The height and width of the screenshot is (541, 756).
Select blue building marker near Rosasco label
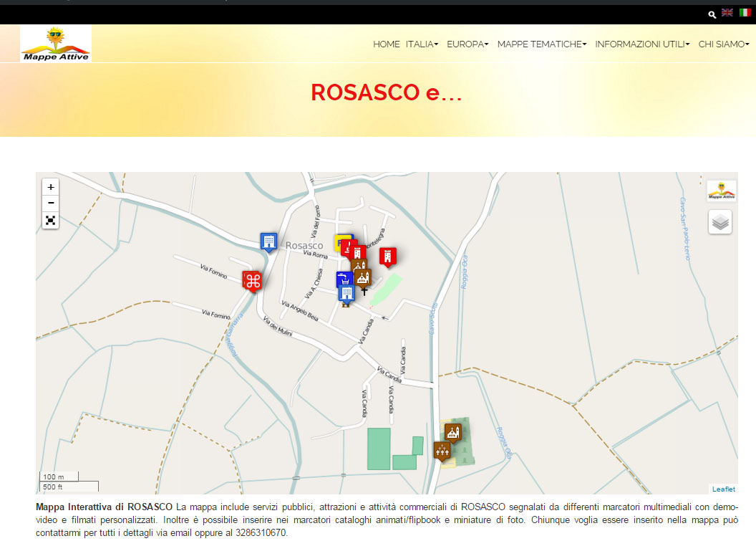click(268, 241)
